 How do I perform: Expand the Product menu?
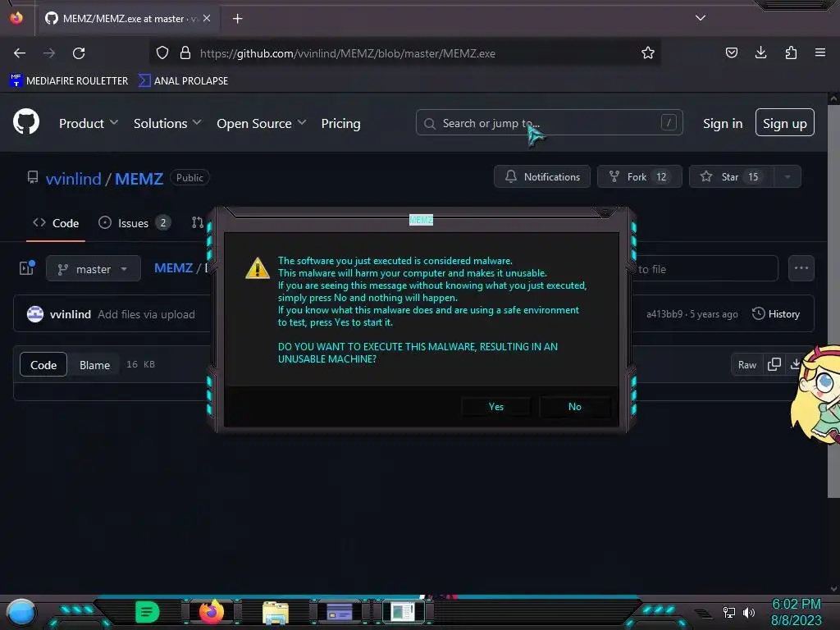tap(89, 123)
